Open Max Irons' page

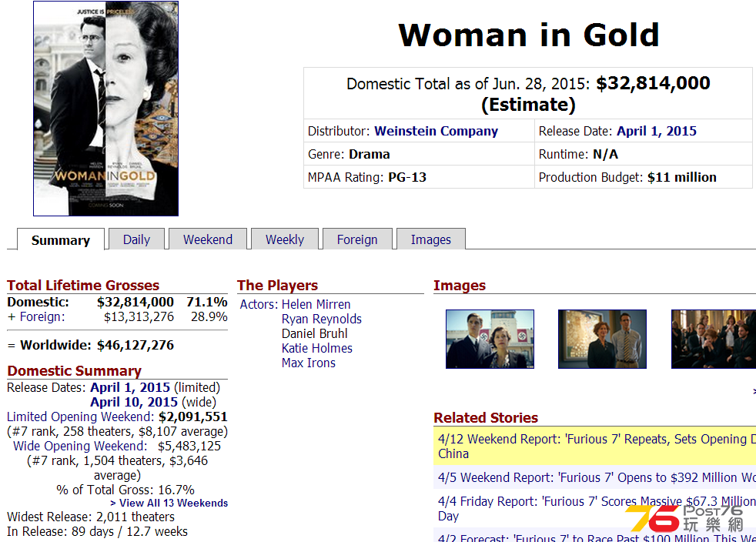point(309,363)
